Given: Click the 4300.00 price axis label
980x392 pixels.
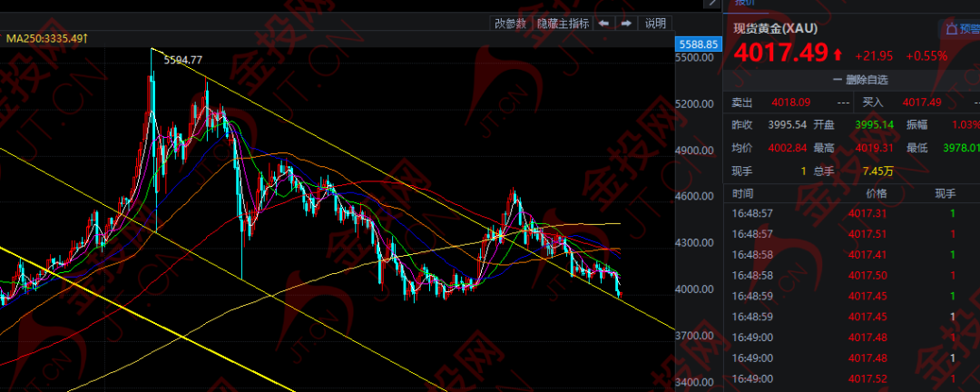Looking at the screenshot, I should 696,242.
